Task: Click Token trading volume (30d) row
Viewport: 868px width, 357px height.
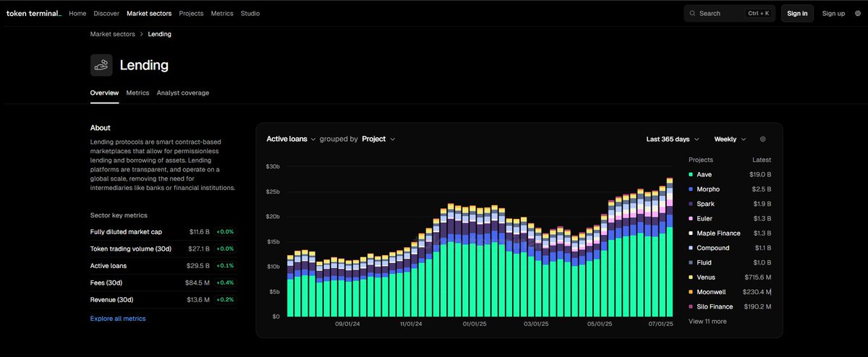Action: click(163, 249)
